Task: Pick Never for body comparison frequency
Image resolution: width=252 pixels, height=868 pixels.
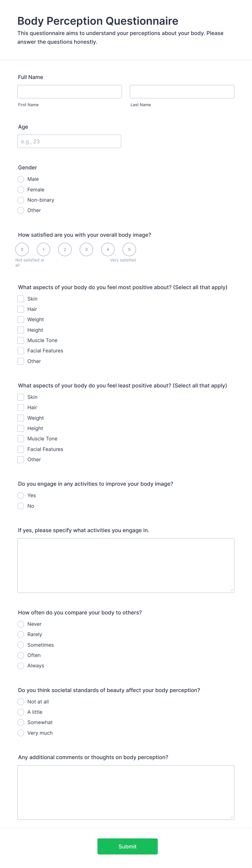Action: coord(21,624)
